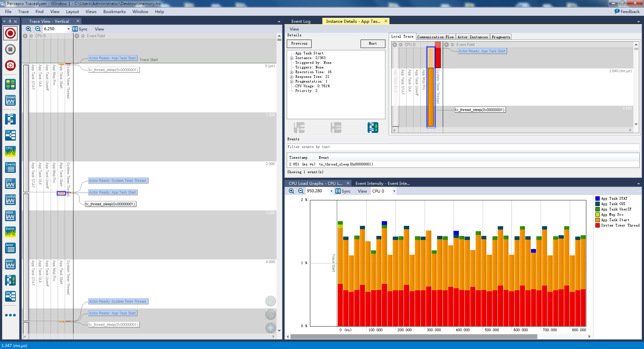Open the horizontal trace view sidebar icon
The height and width of the screenshot is (349, 644).
(10, 280)
